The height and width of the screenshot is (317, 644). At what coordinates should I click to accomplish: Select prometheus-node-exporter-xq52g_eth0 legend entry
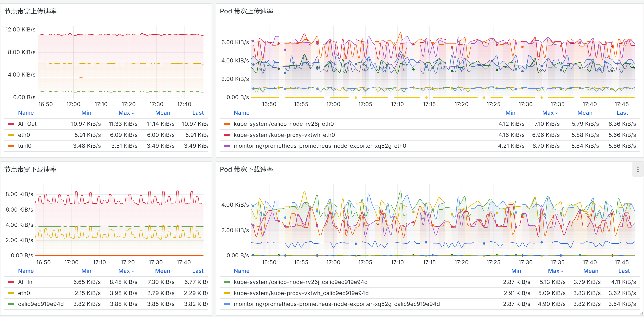point(319,146)
